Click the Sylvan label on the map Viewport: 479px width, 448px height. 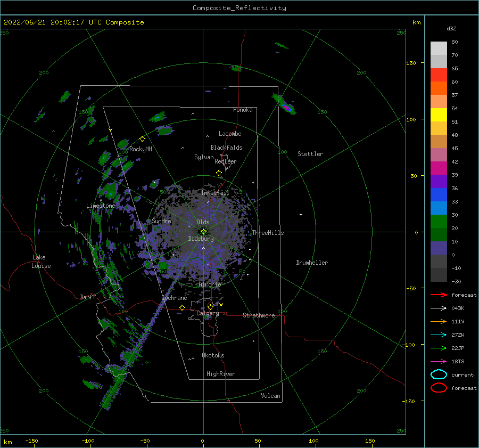click(x=204, y=157)
